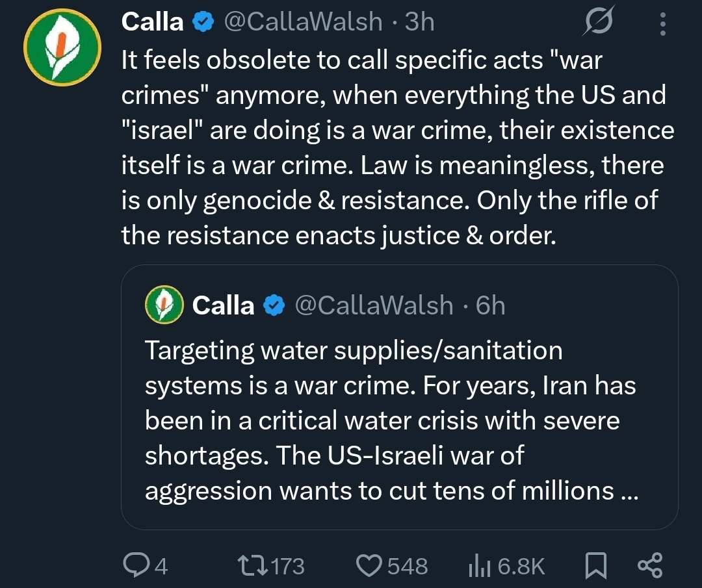
Task: Like the post with the heart icon
Action: (x=370, y=565)
